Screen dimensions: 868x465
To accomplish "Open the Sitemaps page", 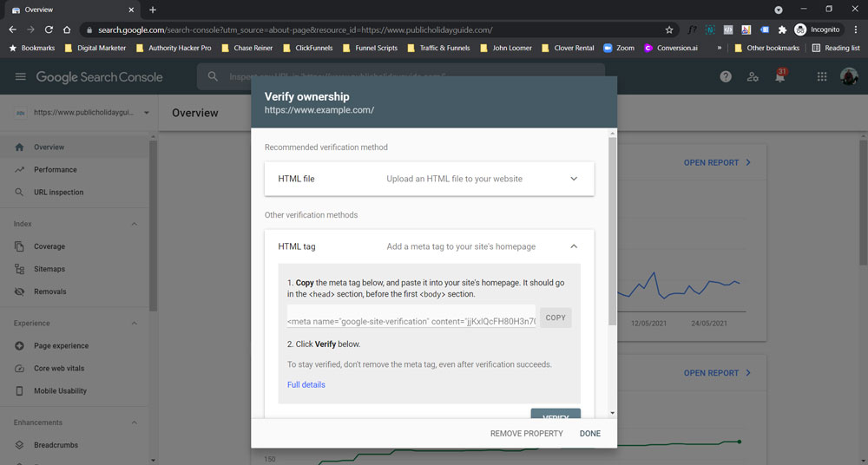I will tap(75, 269).
